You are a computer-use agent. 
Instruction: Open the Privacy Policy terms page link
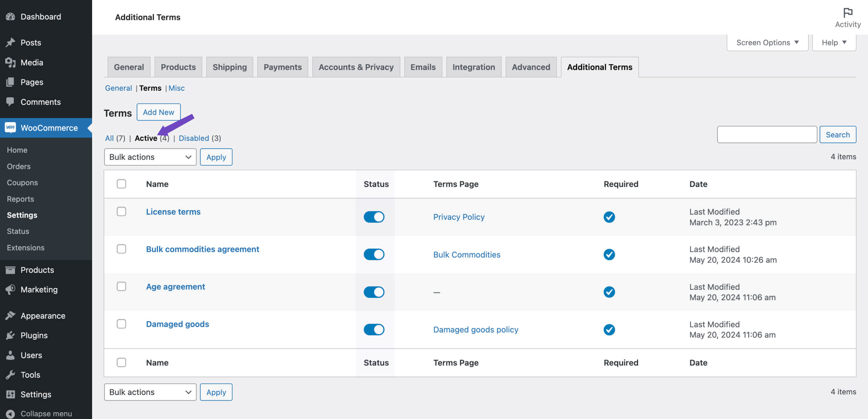459,217
